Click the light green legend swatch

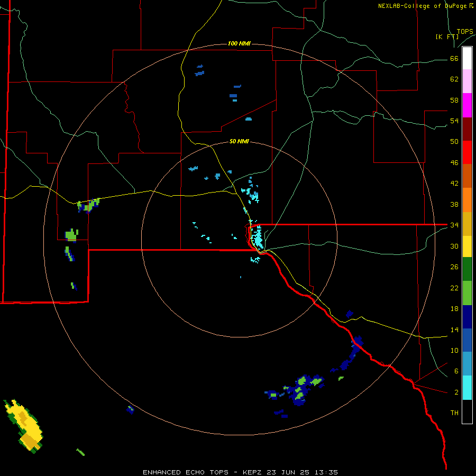tap(467, 293)
